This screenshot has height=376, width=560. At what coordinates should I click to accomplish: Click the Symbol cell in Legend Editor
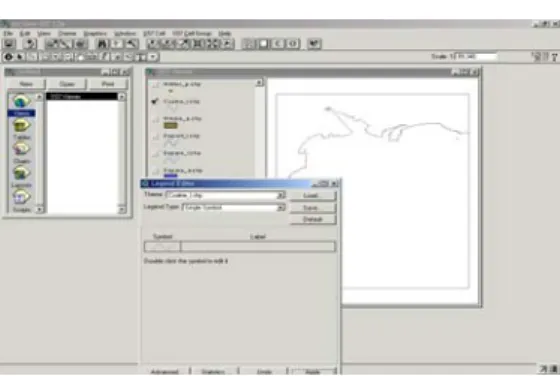click(x=162, y=246)
